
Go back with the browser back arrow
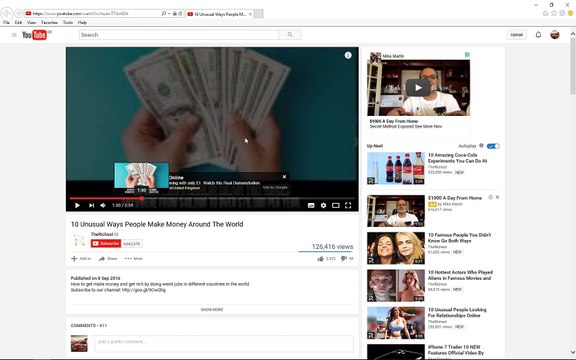6,14
